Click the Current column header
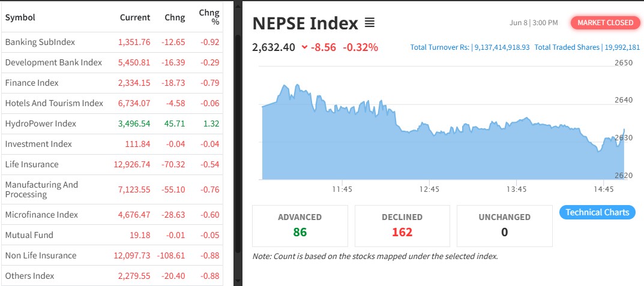The image size is (644, 286). point(135,17)
